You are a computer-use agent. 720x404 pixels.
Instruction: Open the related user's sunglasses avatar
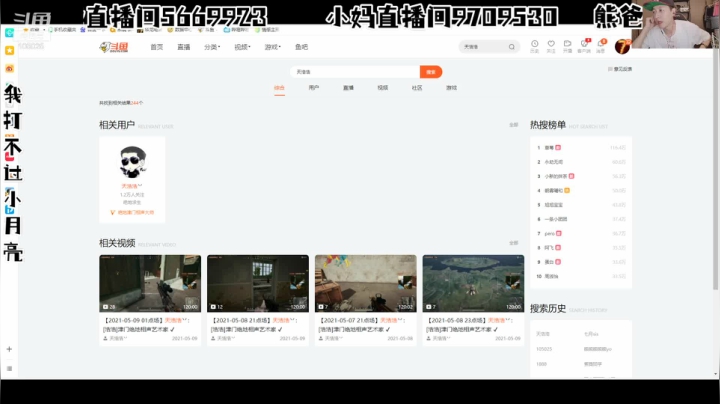(133, 162)
